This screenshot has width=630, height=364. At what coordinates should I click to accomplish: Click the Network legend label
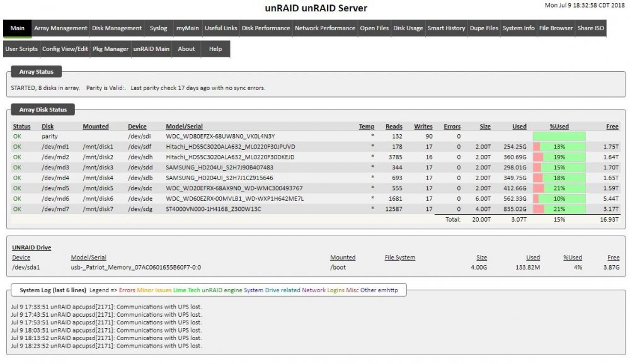pos(314,290)
